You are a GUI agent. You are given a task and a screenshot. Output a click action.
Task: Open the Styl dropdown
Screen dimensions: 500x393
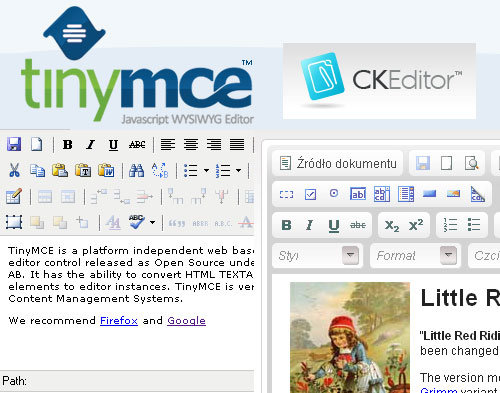pos(317,256)
